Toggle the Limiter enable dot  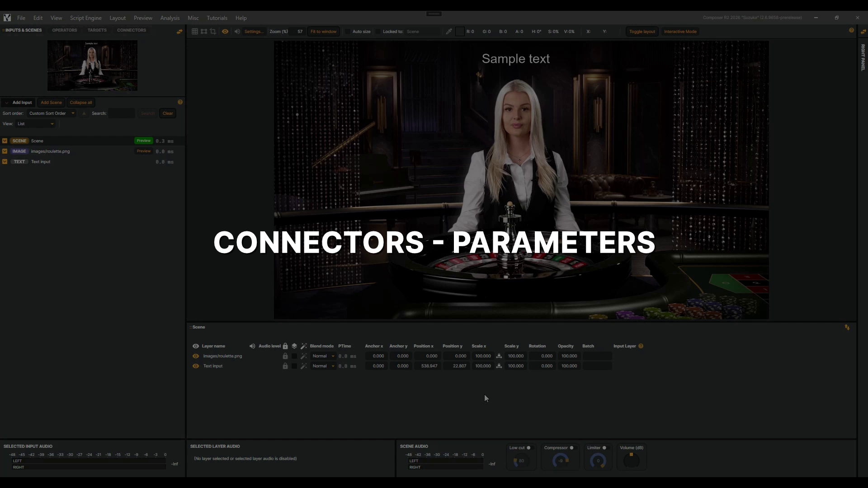(604, 448)
